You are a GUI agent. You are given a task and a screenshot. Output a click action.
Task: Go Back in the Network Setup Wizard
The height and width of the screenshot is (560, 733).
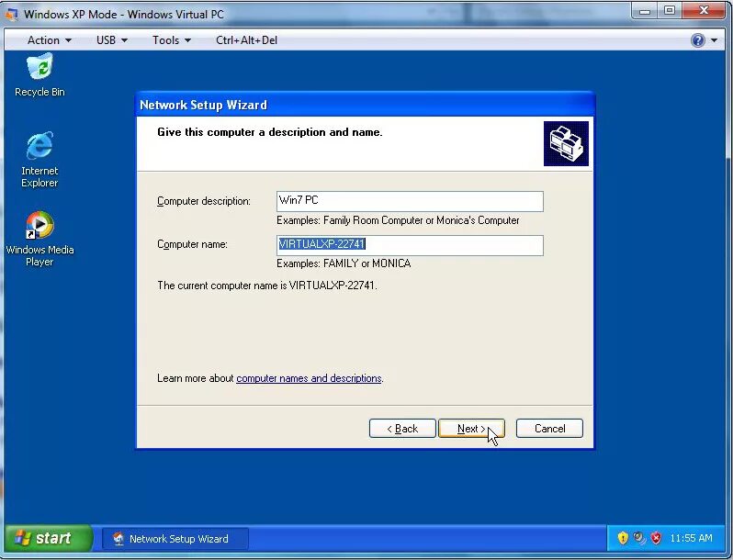(402, 429)
